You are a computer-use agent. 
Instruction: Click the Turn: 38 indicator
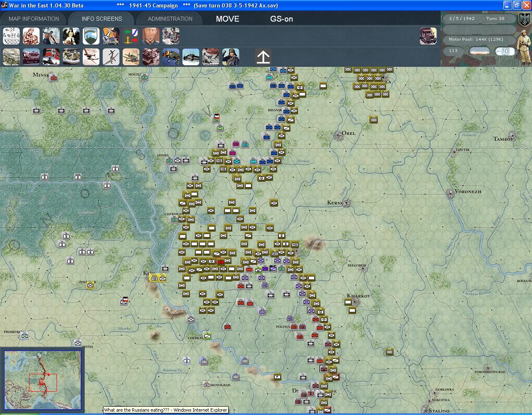495,19
